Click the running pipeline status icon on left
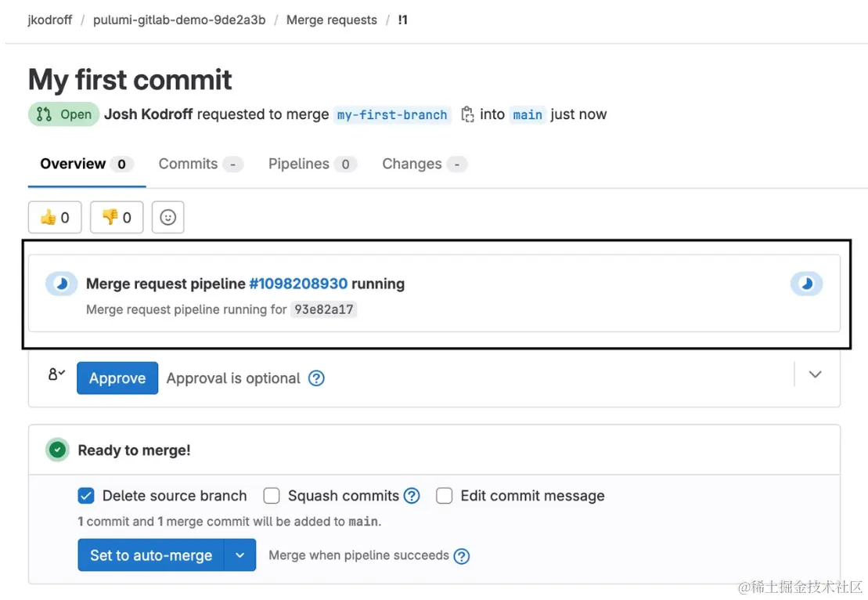The width and height of the screenshot is (868, 600). pyautogui.click(x=62, y=284)
